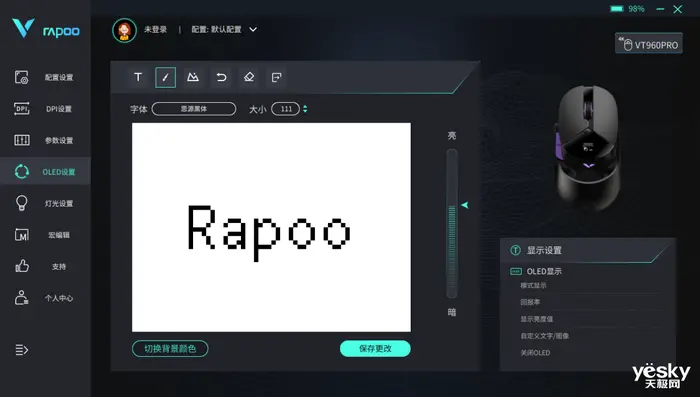Click the 保存更改 button
700x397 pixels.
point(375,349)
